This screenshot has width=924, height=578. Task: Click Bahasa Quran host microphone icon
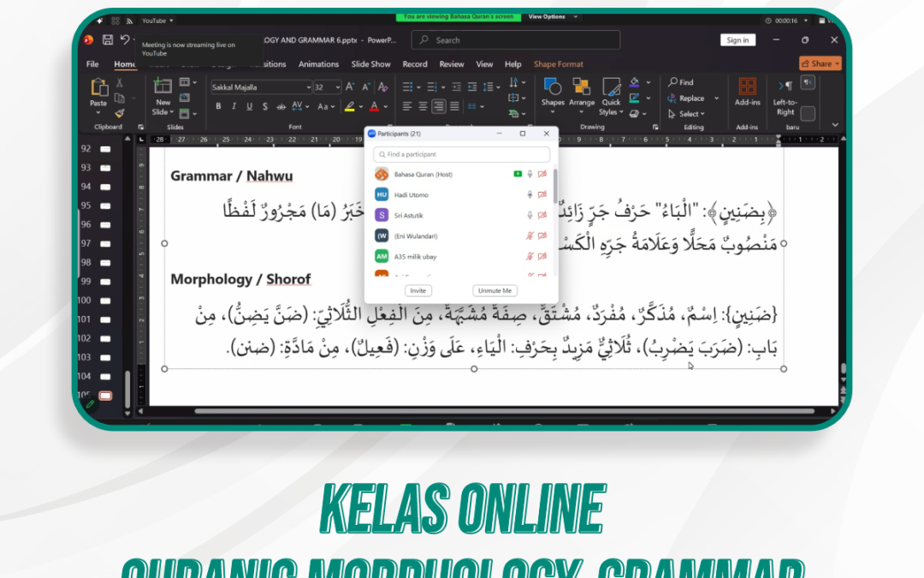pos(530,174)
